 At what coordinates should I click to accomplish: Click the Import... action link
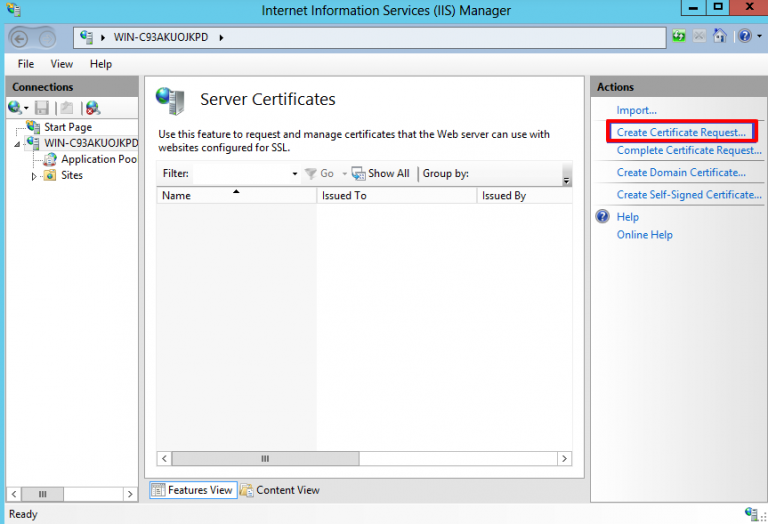[636, 110]
